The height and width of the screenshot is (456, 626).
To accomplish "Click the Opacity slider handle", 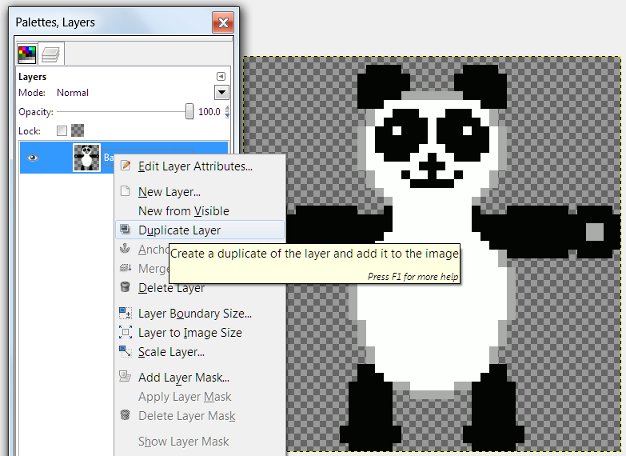I will (189, 112).
